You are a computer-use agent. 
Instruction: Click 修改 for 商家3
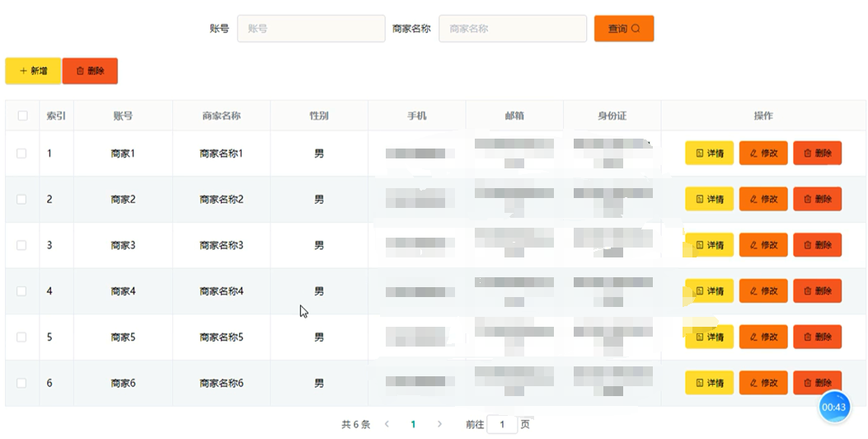(763, 245)
